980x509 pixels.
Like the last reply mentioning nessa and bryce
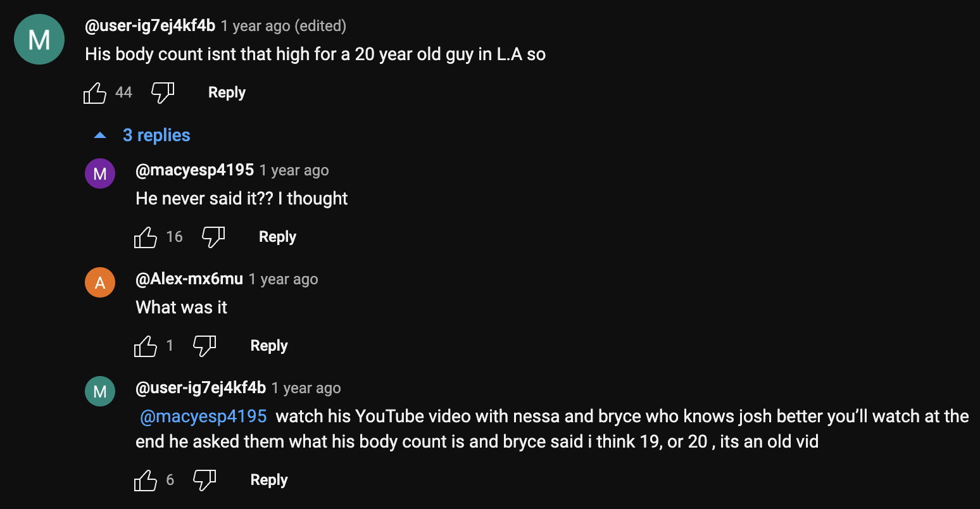[x=146, y=481]
